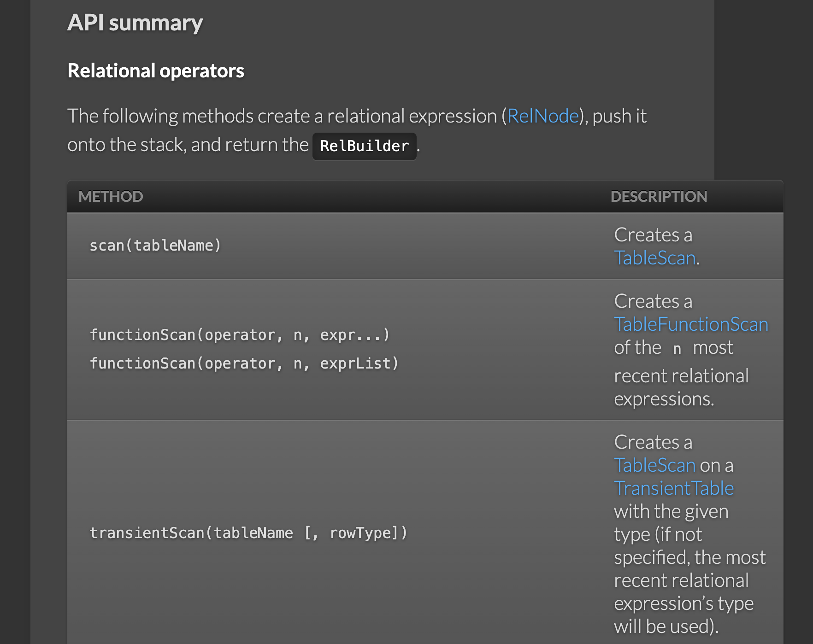Image resolution: width=813 pixels, height=644 pixels.
Task: Click the scan(tableName) method code
Action: tap(155, 246)
